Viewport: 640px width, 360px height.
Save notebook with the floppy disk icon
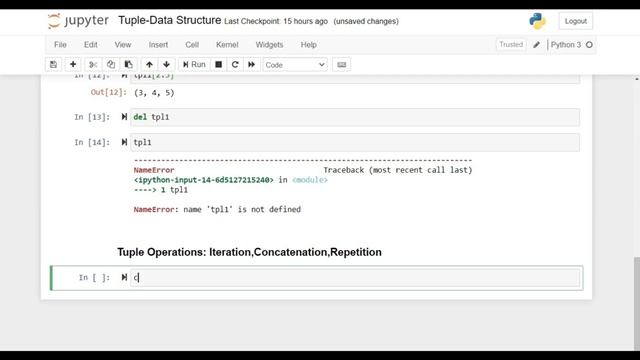point(53,64)
